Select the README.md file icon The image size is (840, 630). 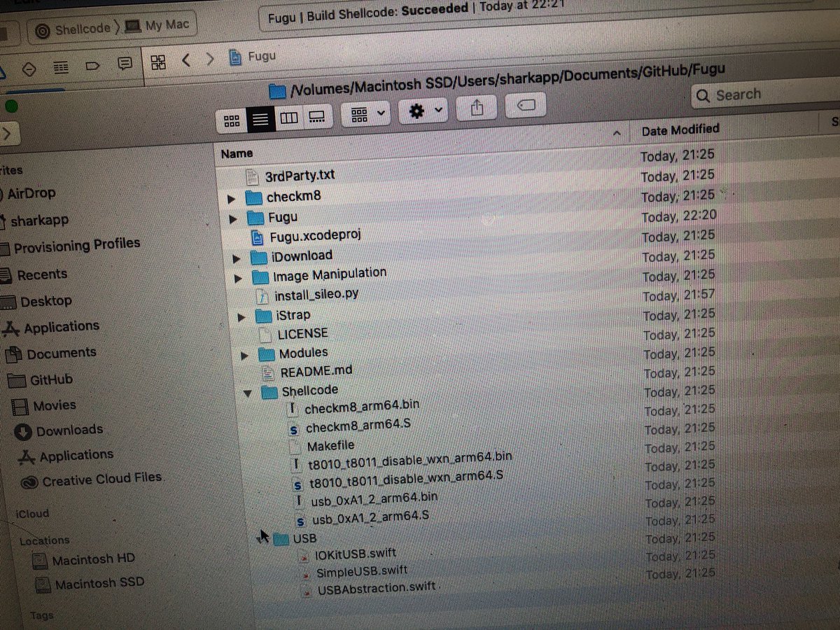tap(269, 372)
